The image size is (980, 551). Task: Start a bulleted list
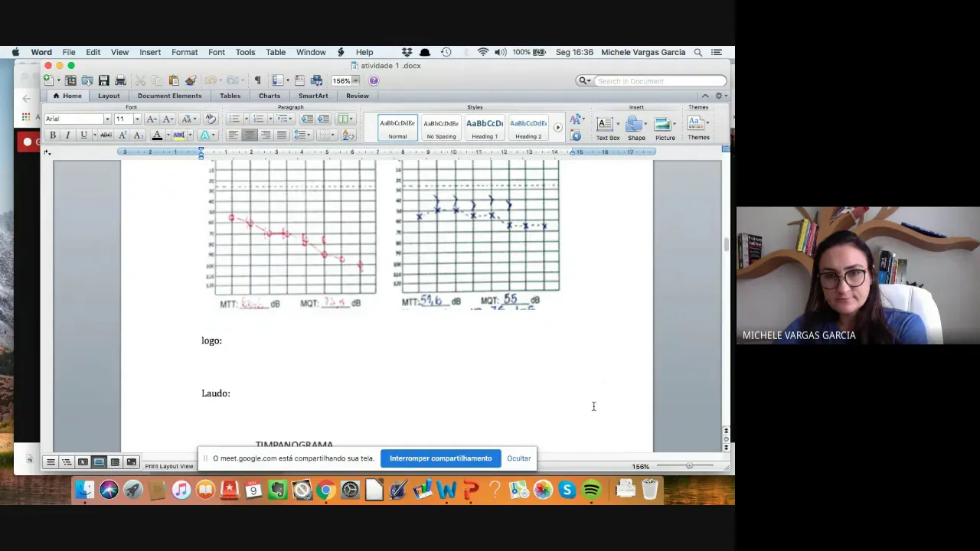click(x=234, y=119)
